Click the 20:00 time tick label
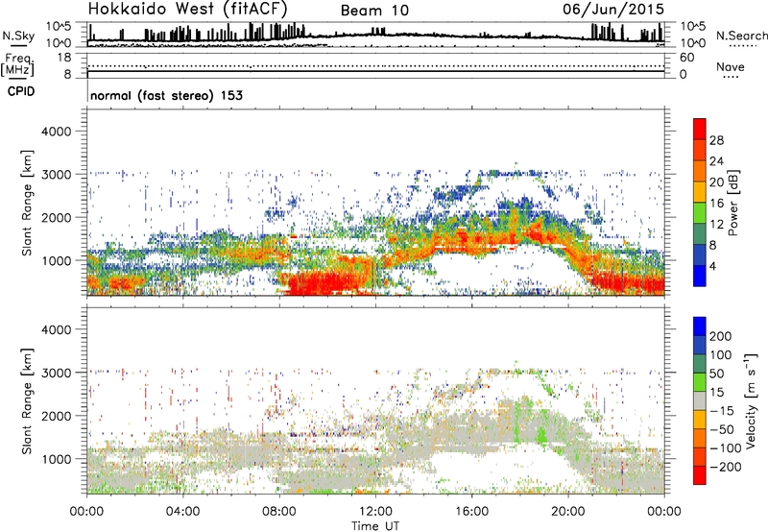The width and height of the screenshot is (768, 532). [x=568, y=512]
